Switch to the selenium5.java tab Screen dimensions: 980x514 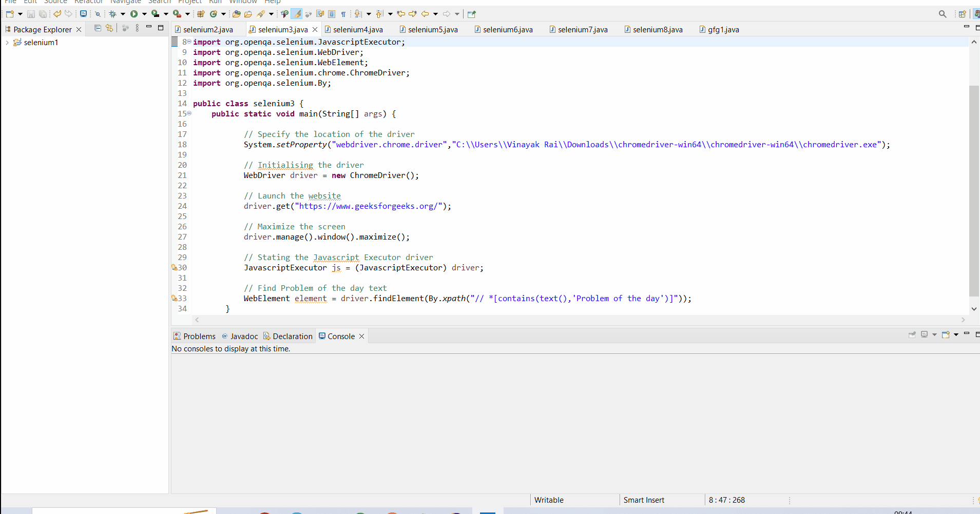[434, 29]
